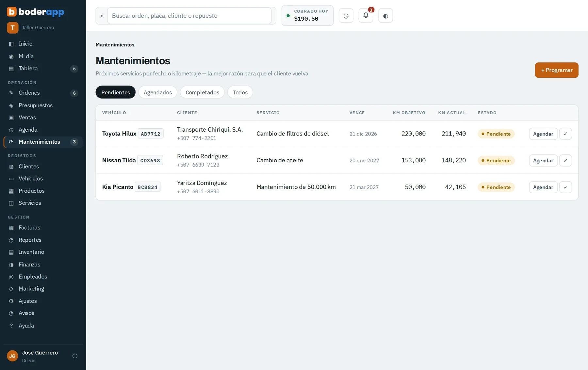The image size is (588, 370).
Task: Click Agendar for Toyota Hilux
Action: [x=543, y=134]
